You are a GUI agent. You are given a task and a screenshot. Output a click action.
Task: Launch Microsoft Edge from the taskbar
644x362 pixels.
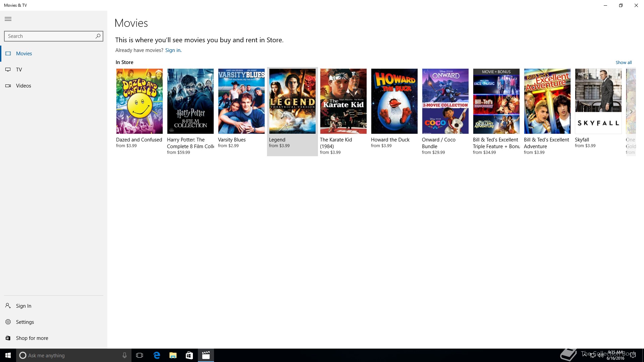(x=157, y=355)
